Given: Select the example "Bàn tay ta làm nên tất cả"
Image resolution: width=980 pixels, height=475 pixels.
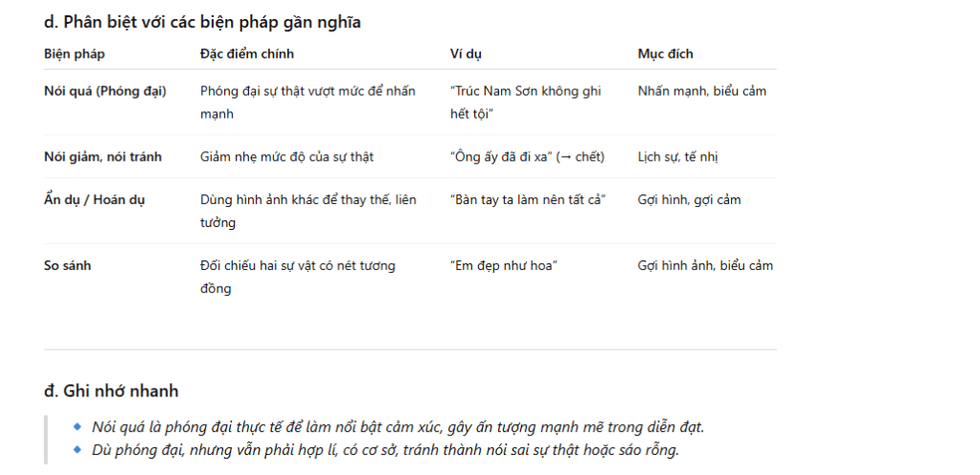Looking at the screenshot, I should pyautogui.click(x=528, y=200).
